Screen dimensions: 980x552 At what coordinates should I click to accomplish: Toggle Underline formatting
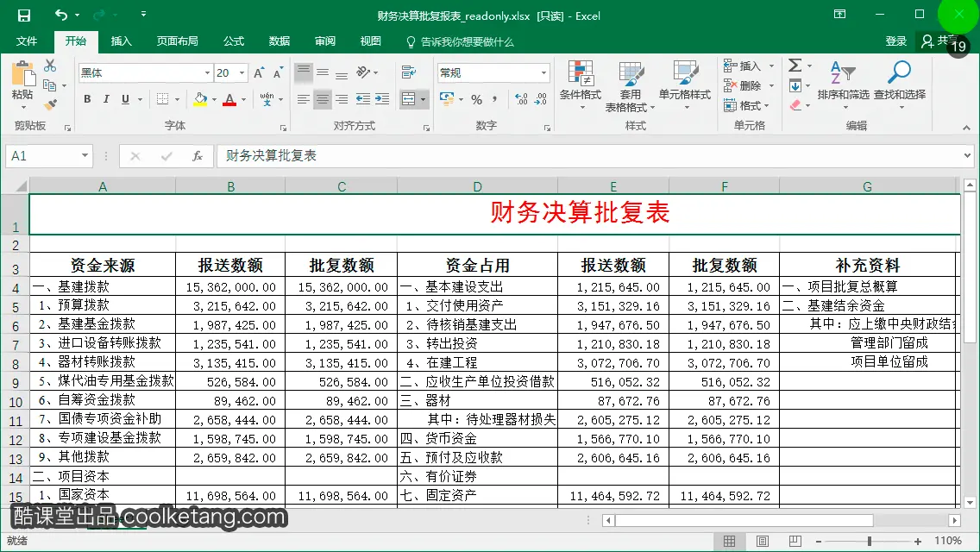click(125, 99)
